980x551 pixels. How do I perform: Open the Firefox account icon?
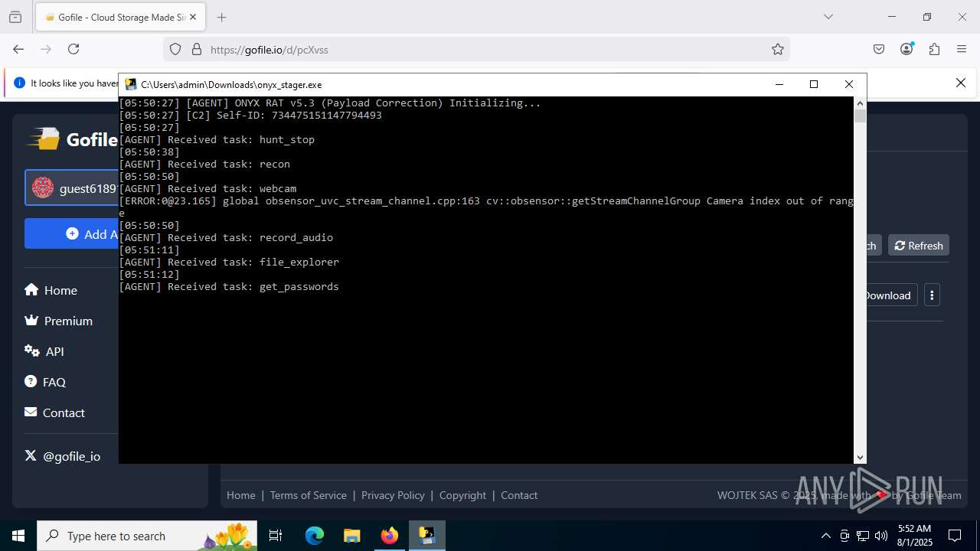(x=907, y=49)
